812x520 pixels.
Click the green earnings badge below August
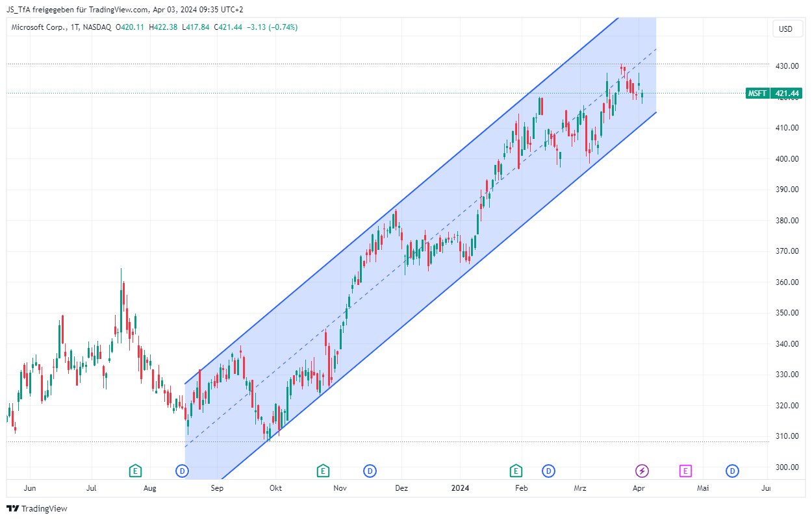click(135, 471)
